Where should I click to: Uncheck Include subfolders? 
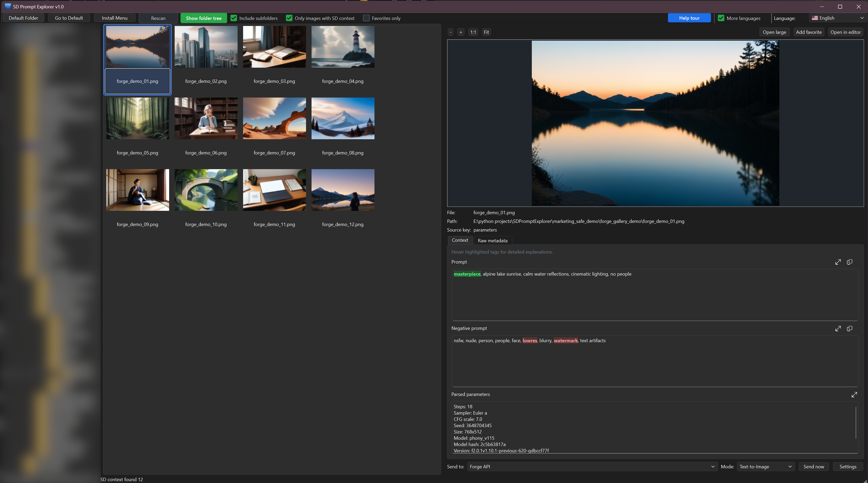click(234, 18)
